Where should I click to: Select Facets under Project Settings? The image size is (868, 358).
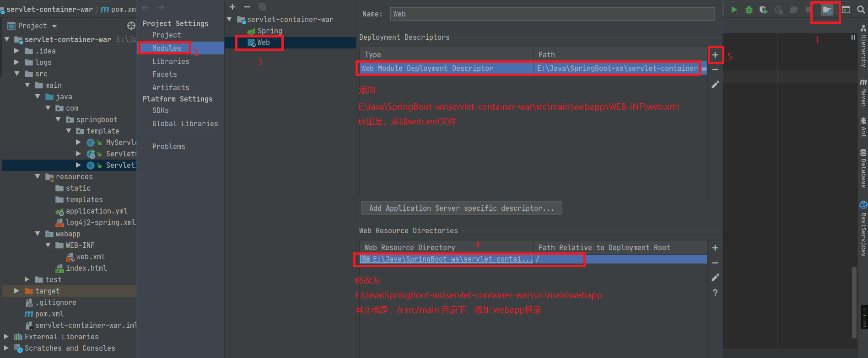[165, 74]
